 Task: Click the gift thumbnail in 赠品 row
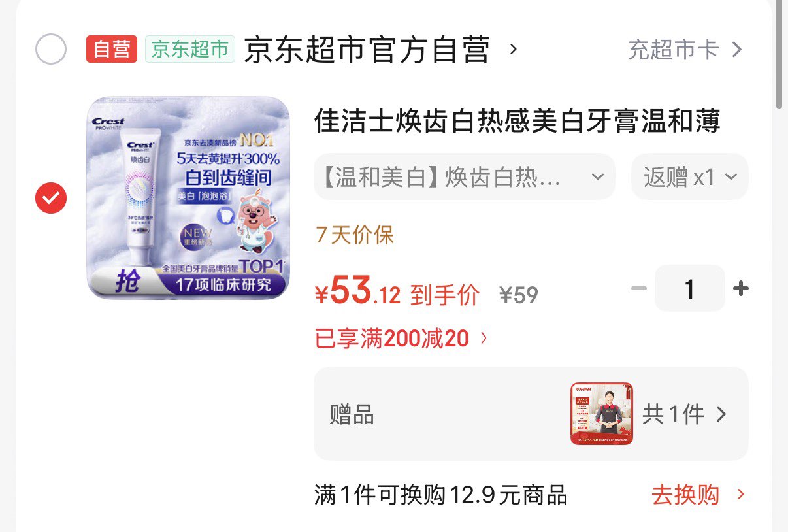pyautogui.click(x=602, y=414)
